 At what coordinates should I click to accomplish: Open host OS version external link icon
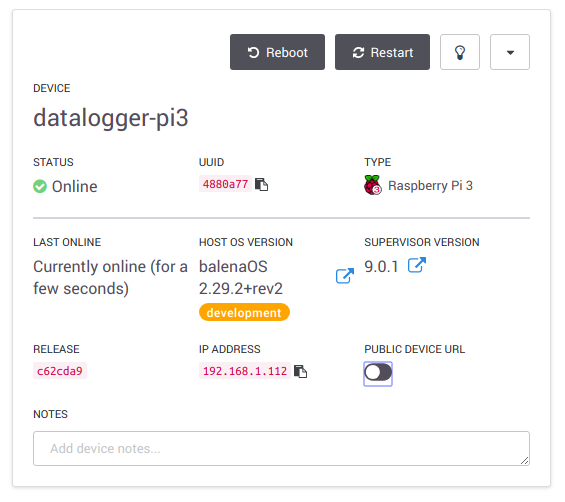point(345,276)
